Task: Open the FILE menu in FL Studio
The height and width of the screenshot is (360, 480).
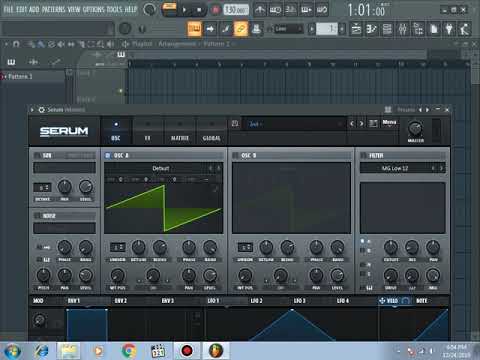Action: pos(8,9)
